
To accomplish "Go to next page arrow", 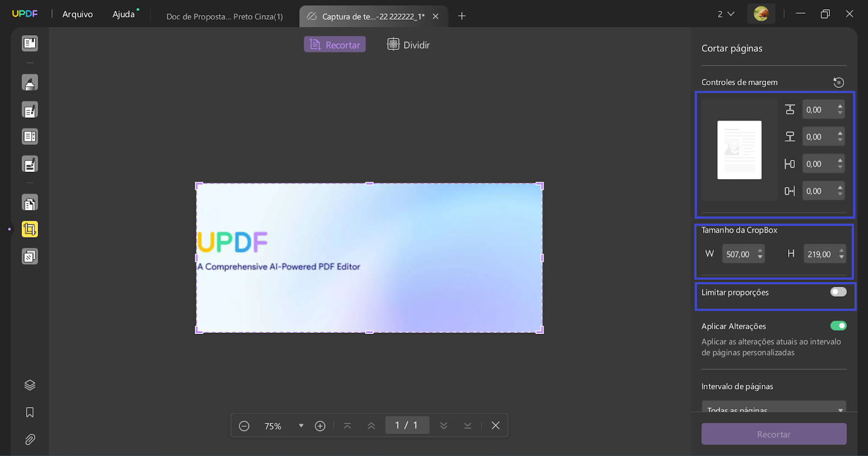I will point(444,426).
